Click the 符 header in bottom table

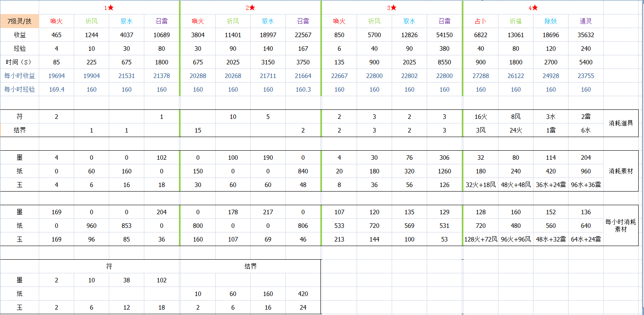point(109,266)
